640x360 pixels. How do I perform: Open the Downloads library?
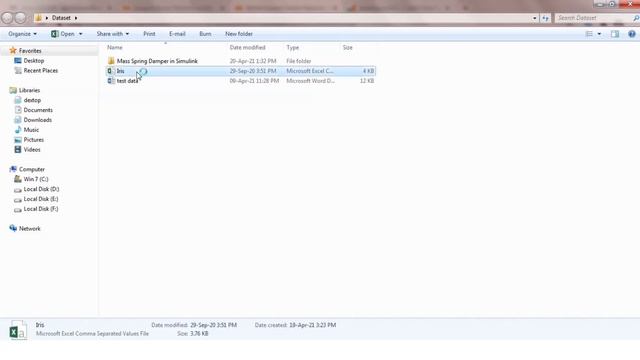38,120
